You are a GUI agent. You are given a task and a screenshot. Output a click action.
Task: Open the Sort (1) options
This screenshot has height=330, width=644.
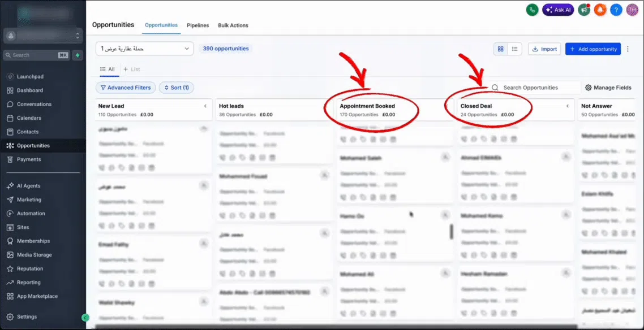coord(177,88)
